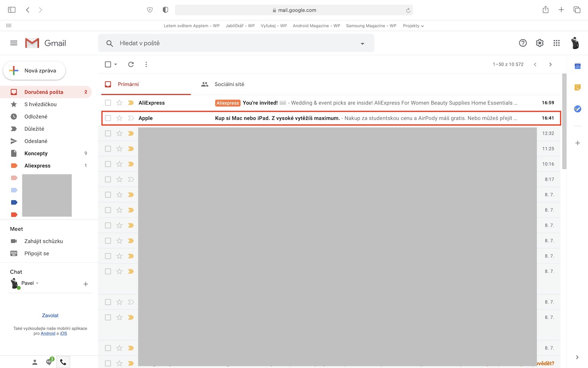Click the mail.google.com address bar
Image resolution: width=588 pixels, height=368 pixels.
[x=294, y=10]
